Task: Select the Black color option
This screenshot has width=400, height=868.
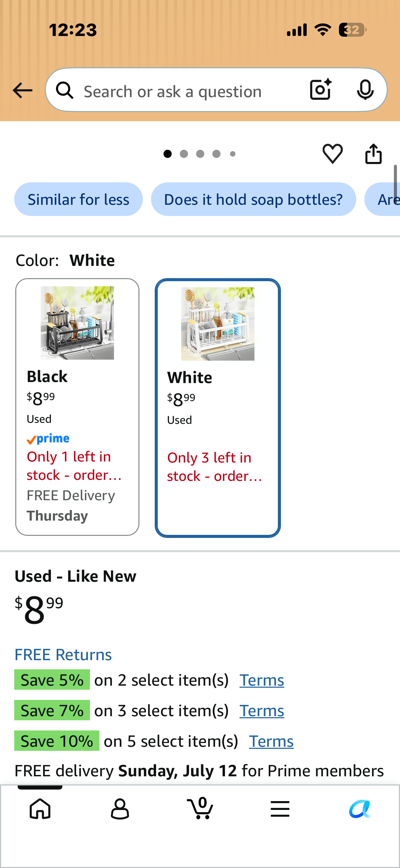Action: [77, 407]
